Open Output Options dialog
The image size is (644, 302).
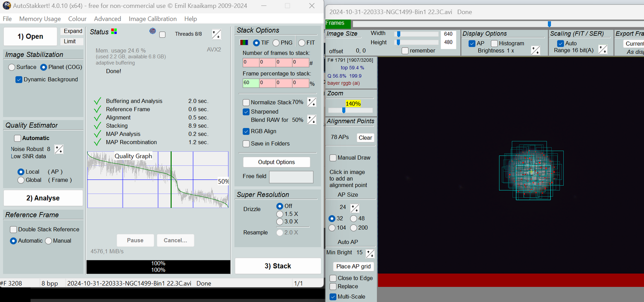coord(276,162)
